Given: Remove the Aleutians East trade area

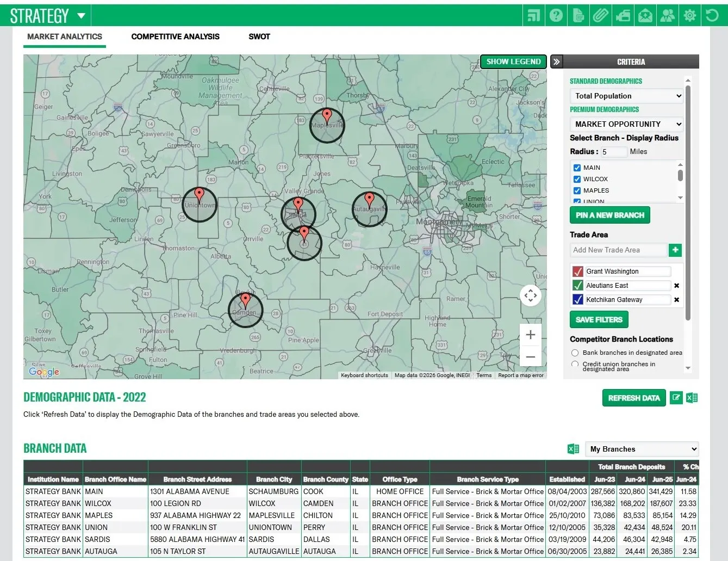Looking at the screenshot, I should (x=677, y=286).
